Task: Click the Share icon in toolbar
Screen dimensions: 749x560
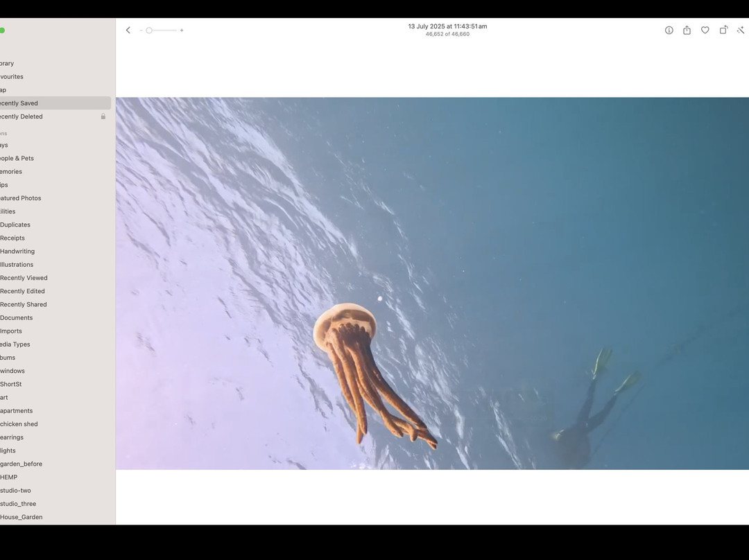Action: pos(687,30)
